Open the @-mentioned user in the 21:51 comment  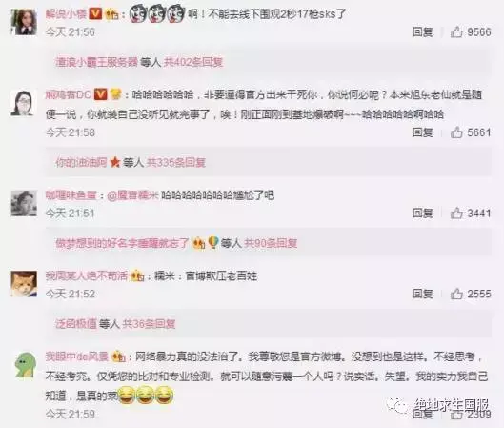click(132, 195)
